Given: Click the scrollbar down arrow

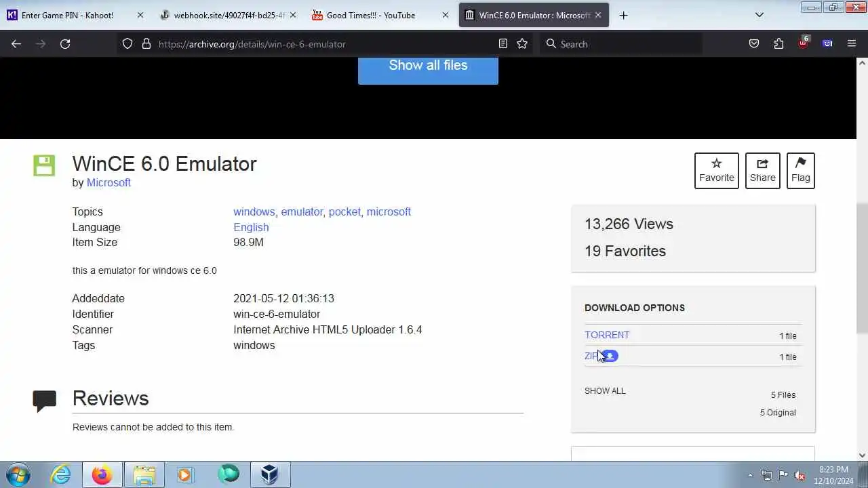Looking at the screenshot, I should 862,455.
